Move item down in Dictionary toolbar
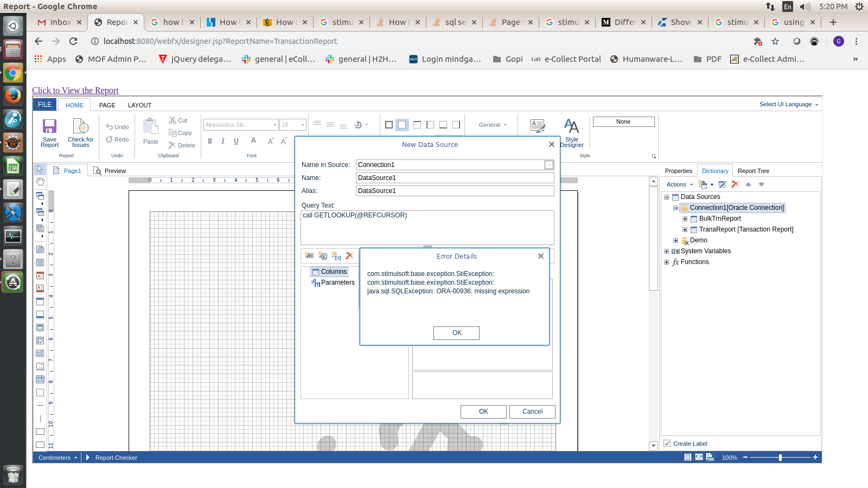The width and height of the screenshot is (868, 488). click(x=761, y=184)
